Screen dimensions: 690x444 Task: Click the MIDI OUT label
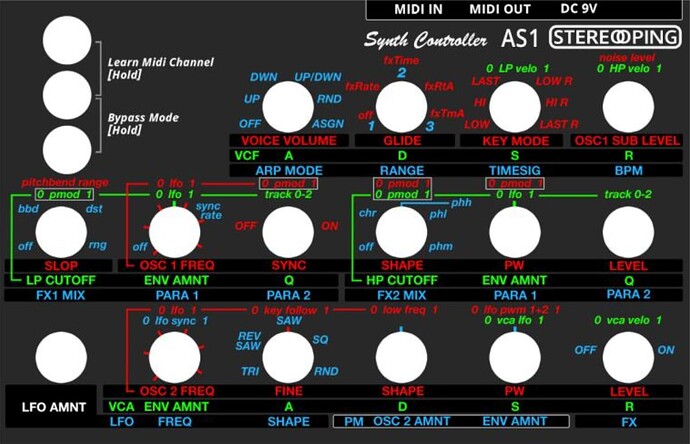(x=500, y=9)
